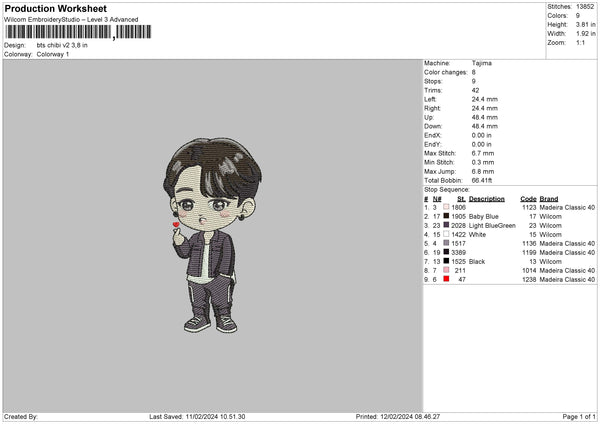Image resolution: width=600 pixels, height=424 pixels.
Task: Click the 'White' description in row 4
Action: click(x=477, y=235)
